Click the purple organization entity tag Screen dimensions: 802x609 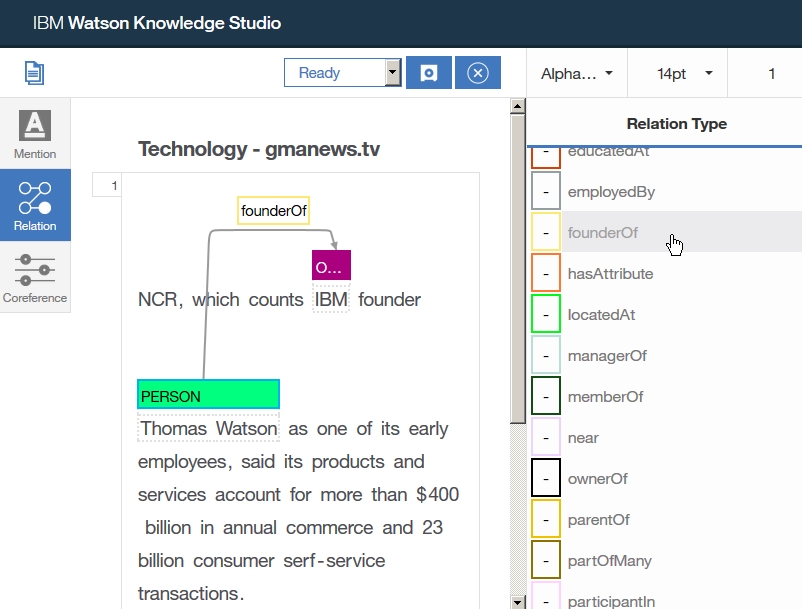(331, 266)
